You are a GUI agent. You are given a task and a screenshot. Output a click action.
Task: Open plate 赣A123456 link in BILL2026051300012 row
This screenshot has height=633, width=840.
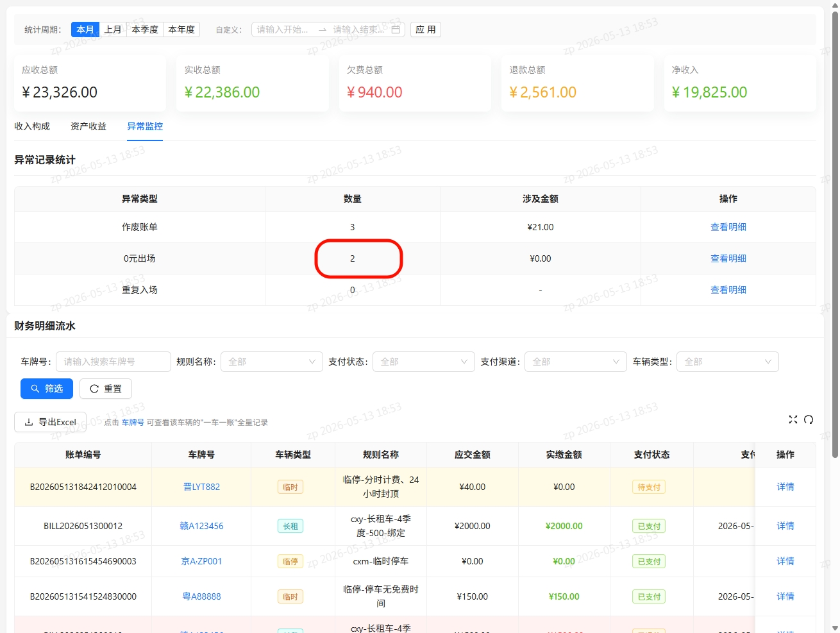point(201,526)
